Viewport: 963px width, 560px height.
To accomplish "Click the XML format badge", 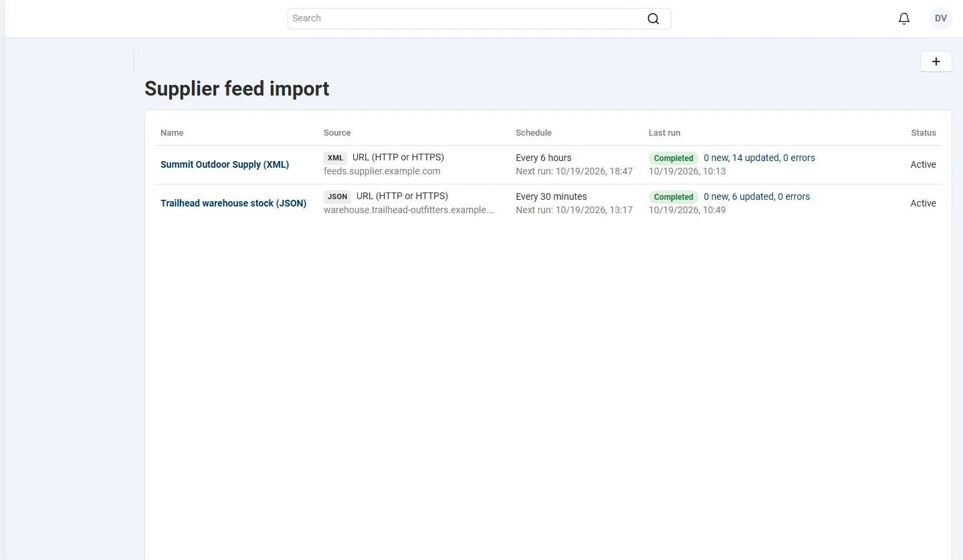I will tap(335, 158).
